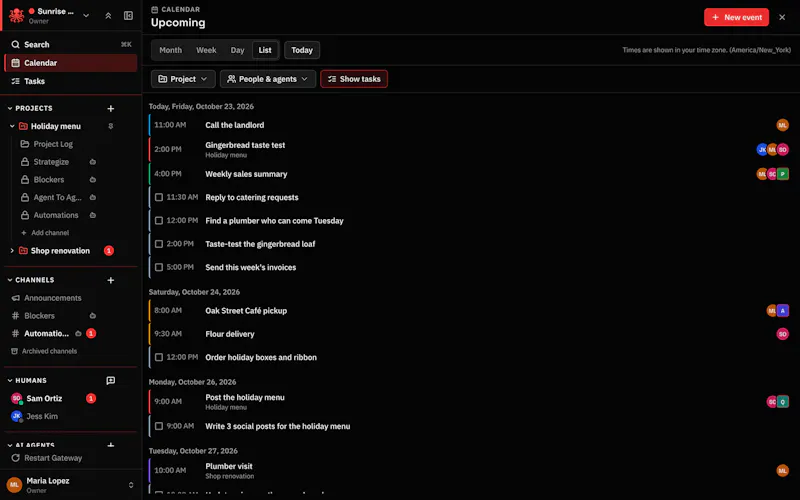The height and width of the screenshot is (500, 800).
Task: Select the List view tab
Action: pos(265,50)
